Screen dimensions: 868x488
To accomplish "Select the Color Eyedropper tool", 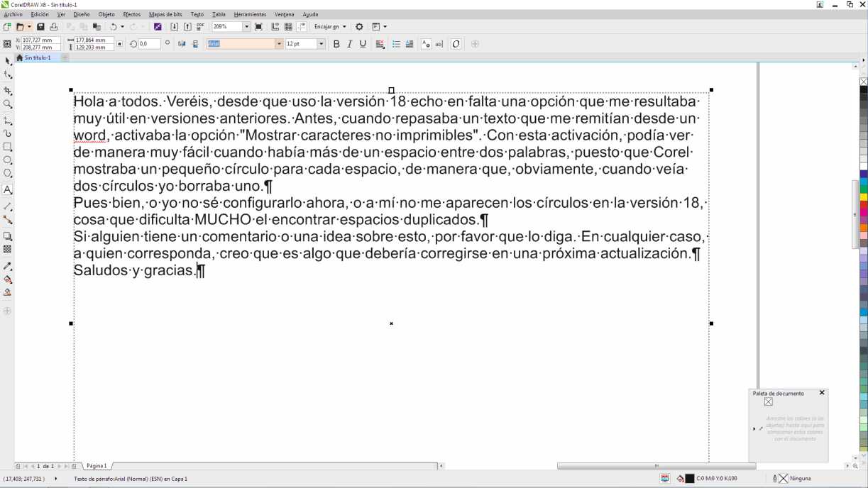I will click(8, 266).
